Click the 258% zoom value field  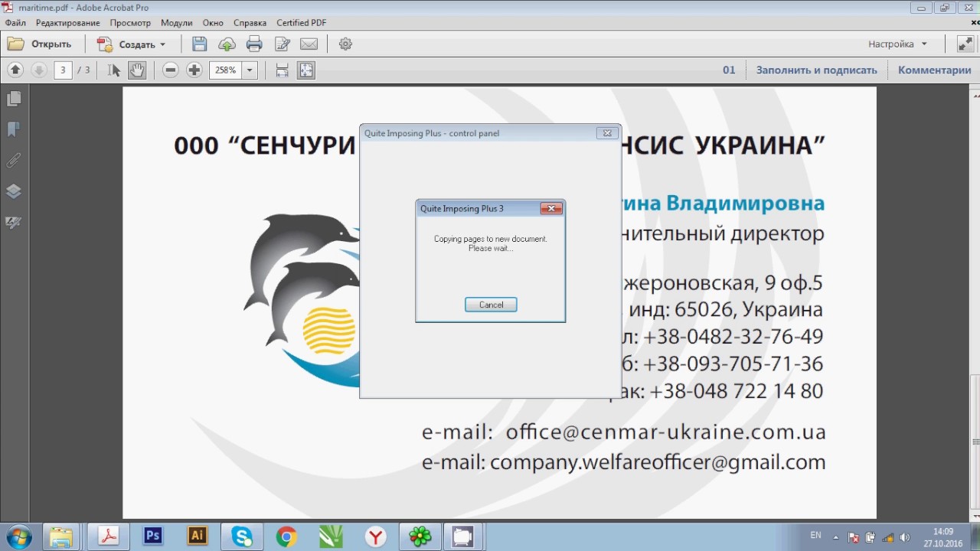click(x=226, y=70)
